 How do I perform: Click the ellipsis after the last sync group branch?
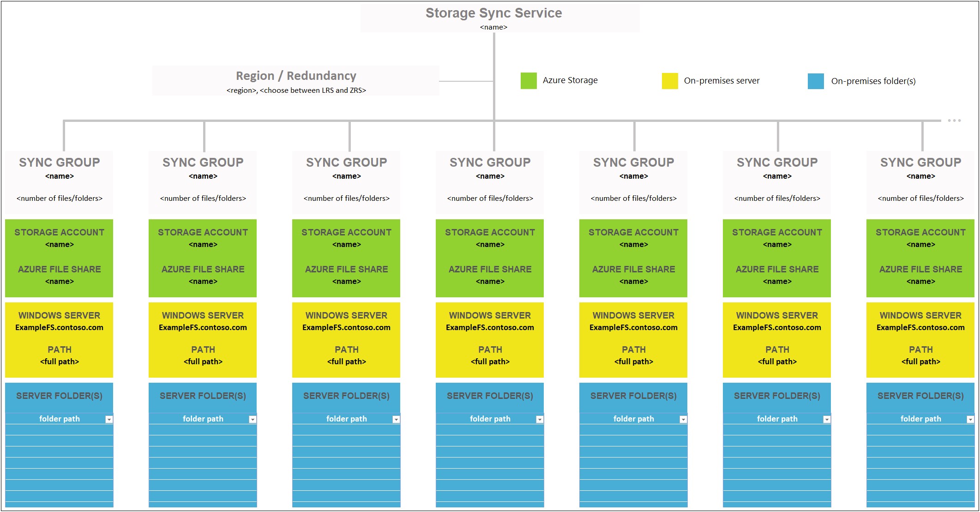click(954, 120)
